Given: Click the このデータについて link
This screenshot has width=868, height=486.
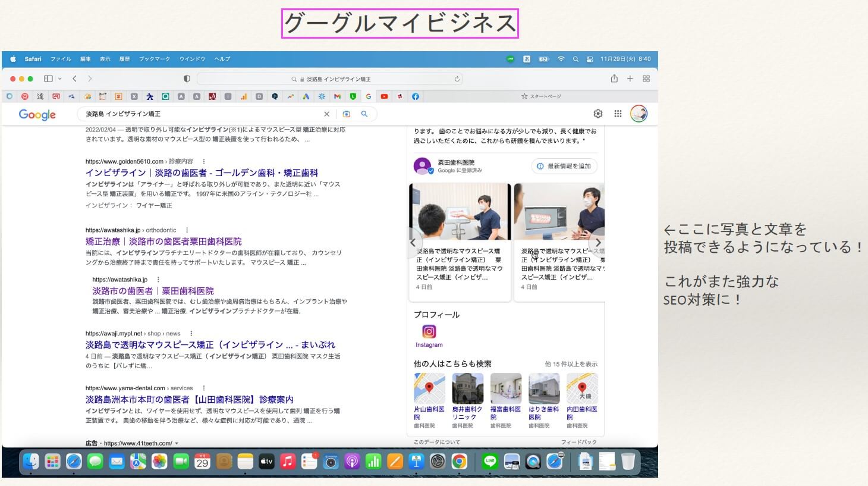Looking at the screenshot, I should coord(437,442).
